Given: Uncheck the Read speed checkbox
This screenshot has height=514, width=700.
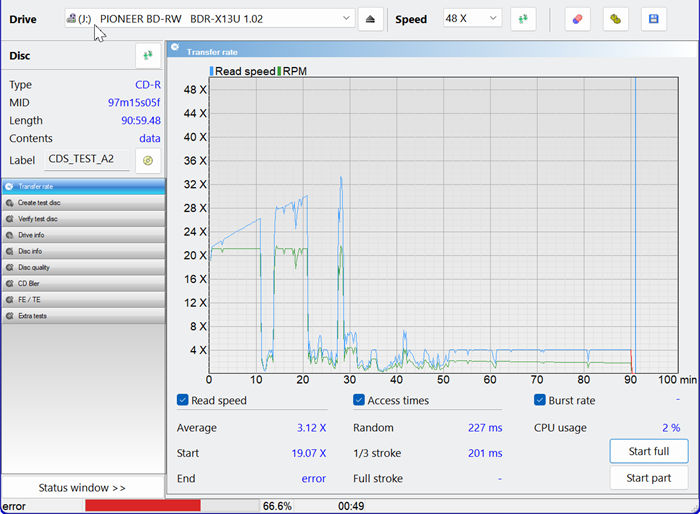Looking at the screenshot, I should (183, 400).
